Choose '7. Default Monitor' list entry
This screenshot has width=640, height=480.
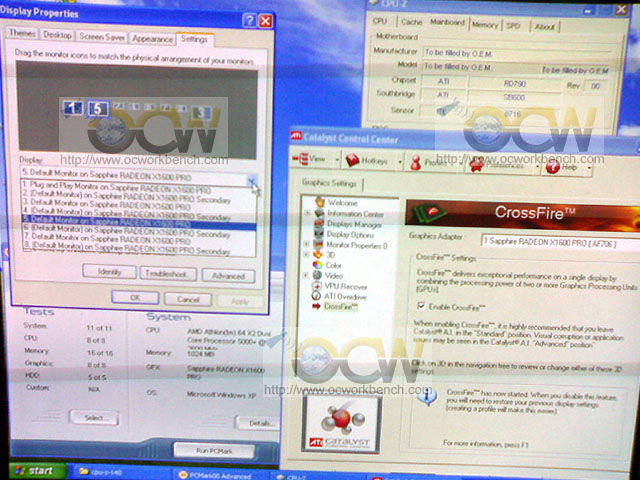point(139,238)
